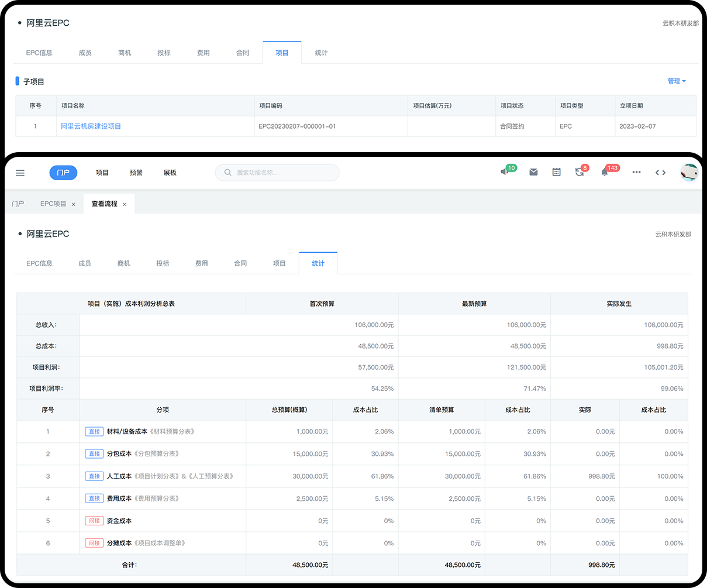Open the mail envelope icon

pyautogui.click(x=533, y=172)
